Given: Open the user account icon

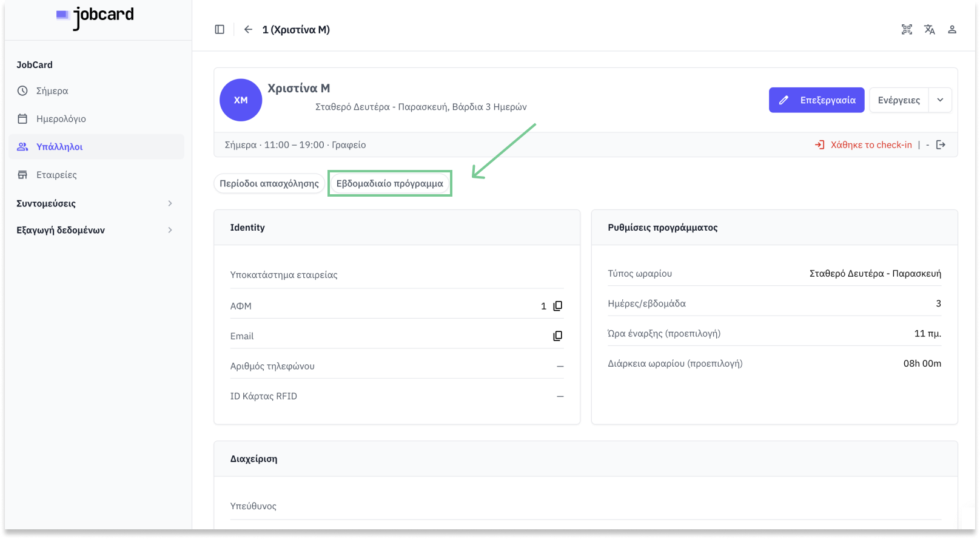Looking at the screenshot, I should [x=952, y=29].
